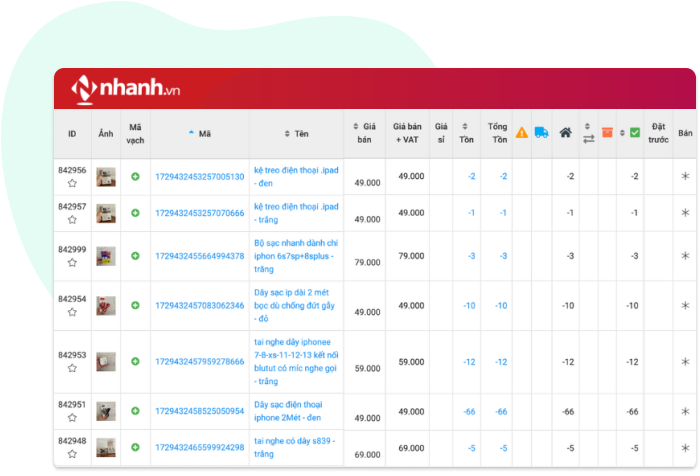Click the blue delivery truck column icon
This screenshot has width=700, height=476.
(x=541, y=132)
